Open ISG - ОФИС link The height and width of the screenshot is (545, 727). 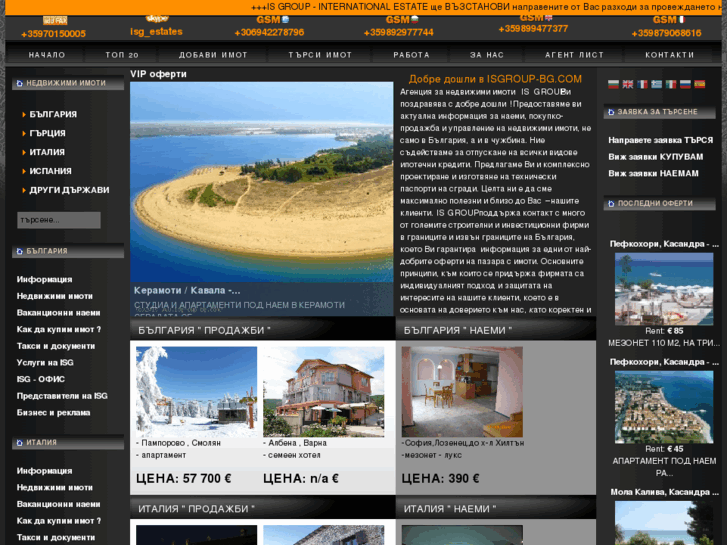coord(41,379)
